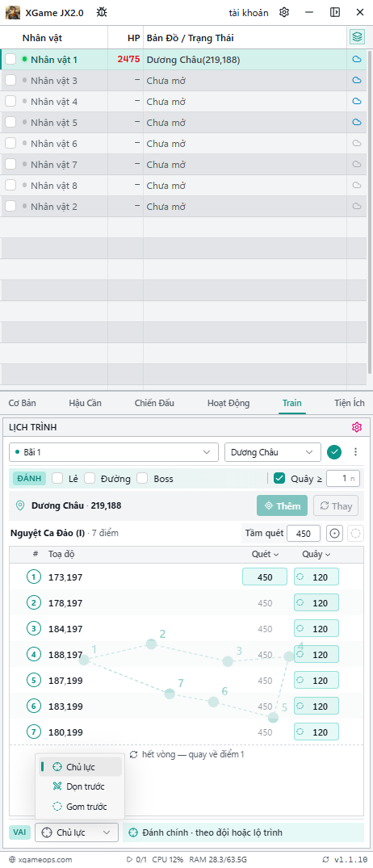The width and height of the screenshot is (373, 868).
Task: Enable the Đường checkbox
Action: [x=90, y=478]
